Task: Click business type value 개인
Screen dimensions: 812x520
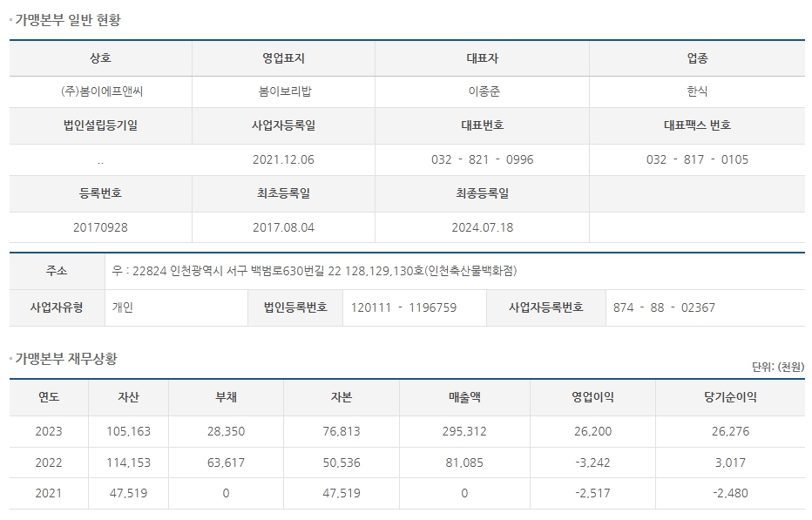Action: [x=123, y=307]
